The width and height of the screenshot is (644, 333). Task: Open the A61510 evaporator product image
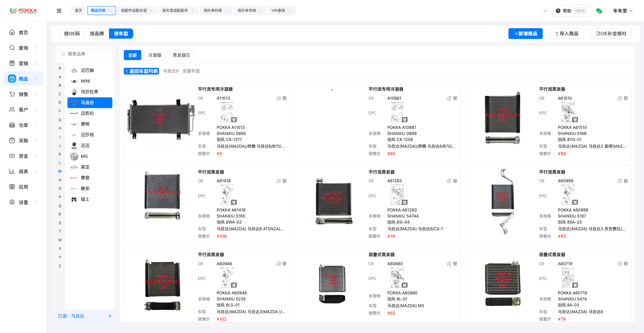click(x=502, y=118)
